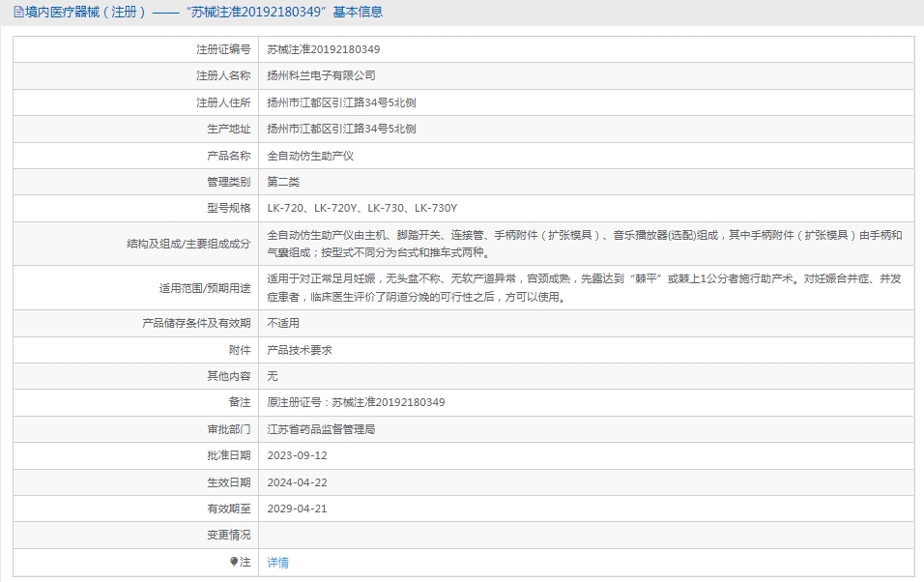Select management class 第二类
Screen dimensions: 924x582
click(283, 182)
